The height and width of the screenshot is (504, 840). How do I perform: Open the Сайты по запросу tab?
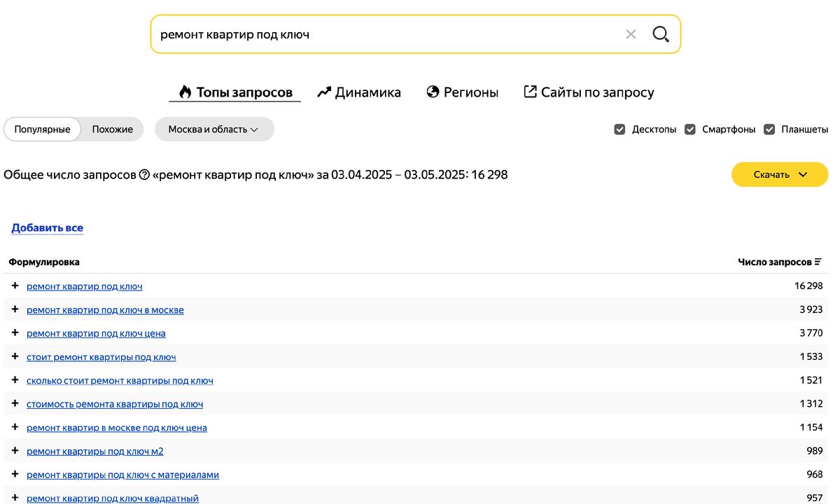coord(589,92)
